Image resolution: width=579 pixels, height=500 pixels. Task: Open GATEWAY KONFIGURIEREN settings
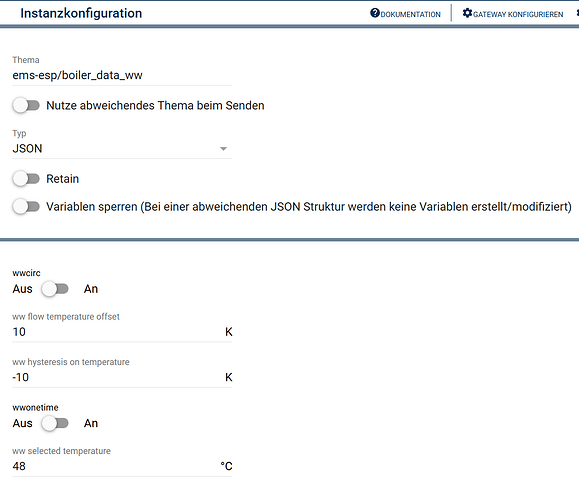coord(518,14)
